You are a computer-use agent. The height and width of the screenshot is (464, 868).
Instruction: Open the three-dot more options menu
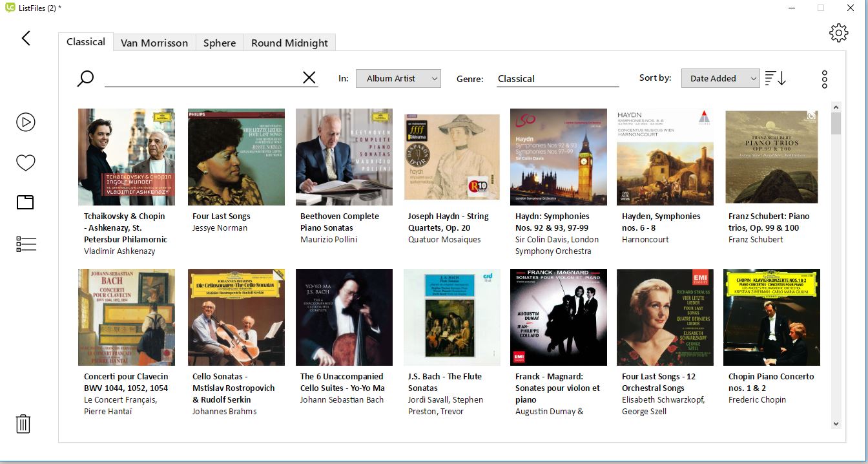tap(824, 79)
